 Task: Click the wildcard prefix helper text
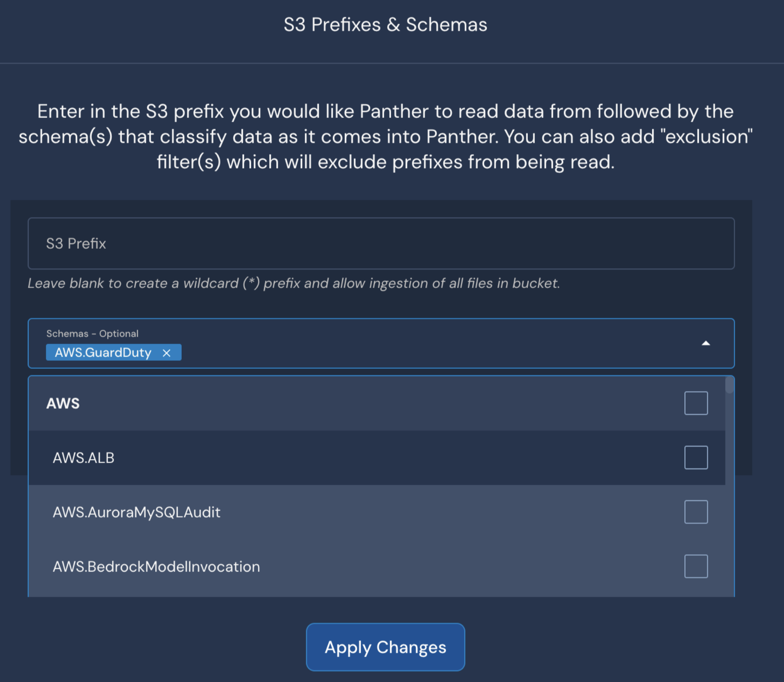(294, 283)
